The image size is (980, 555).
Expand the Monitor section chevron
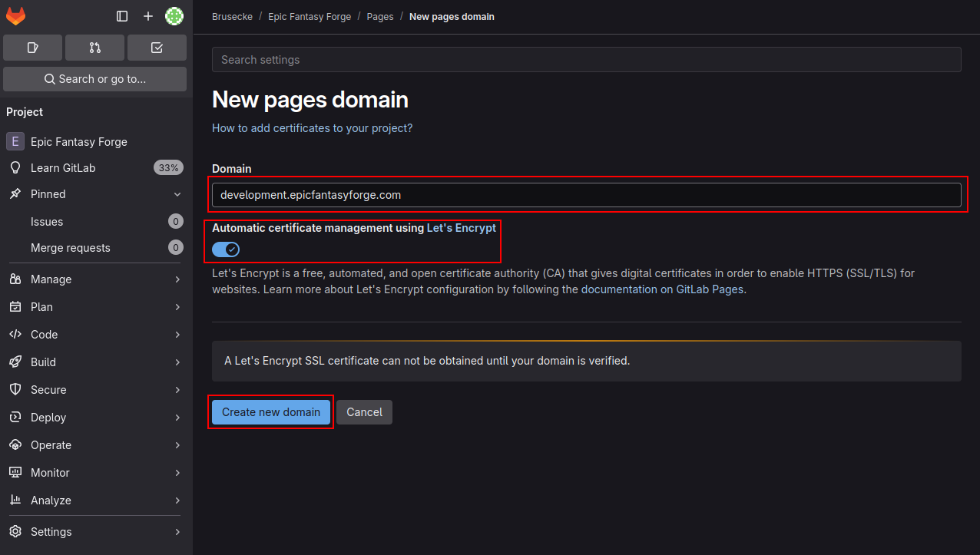pyautogui.click(x=177, y=473)
